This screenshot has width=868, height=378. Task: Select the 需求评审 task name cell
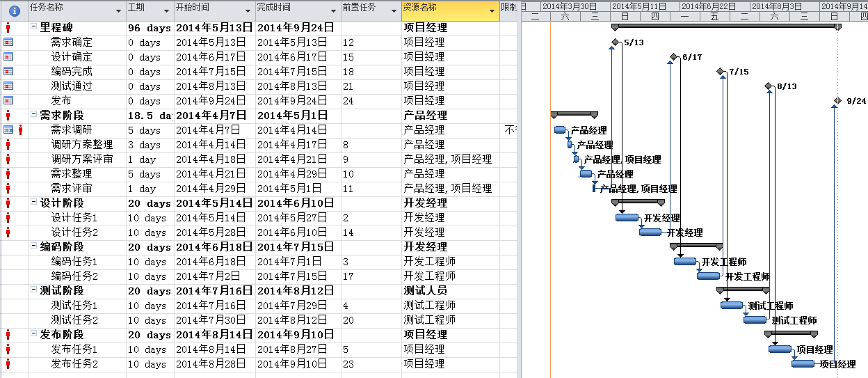point(77,189)
